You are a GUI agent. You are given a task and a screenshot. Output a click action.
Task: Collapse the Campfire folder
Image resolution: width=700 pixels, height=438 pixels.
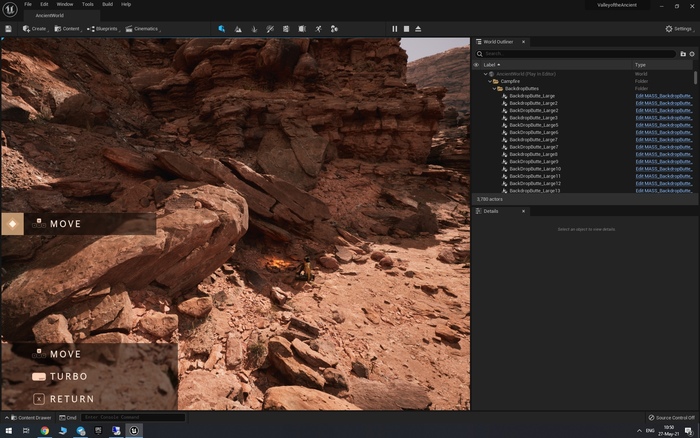491,81
